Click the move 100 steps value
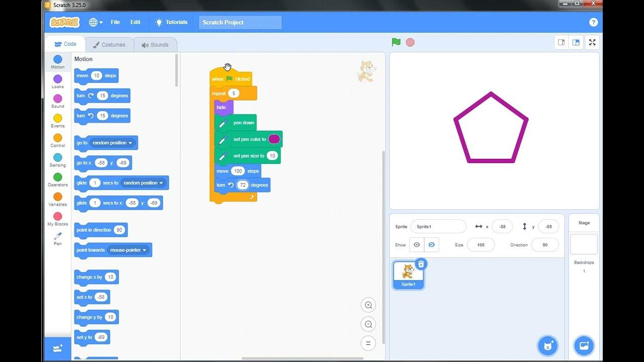 tap(238, 171)
